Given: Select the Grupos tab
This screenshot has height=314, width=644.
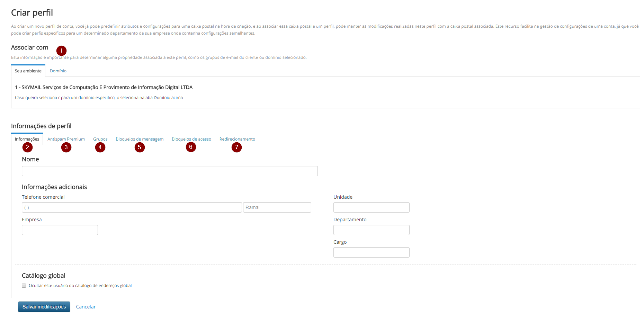Looking at the screenshot, I should tap(100, 139).
